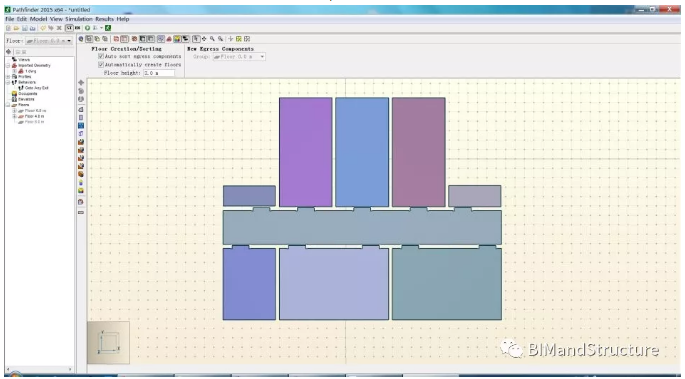Open the Results menu

point(104,19)
